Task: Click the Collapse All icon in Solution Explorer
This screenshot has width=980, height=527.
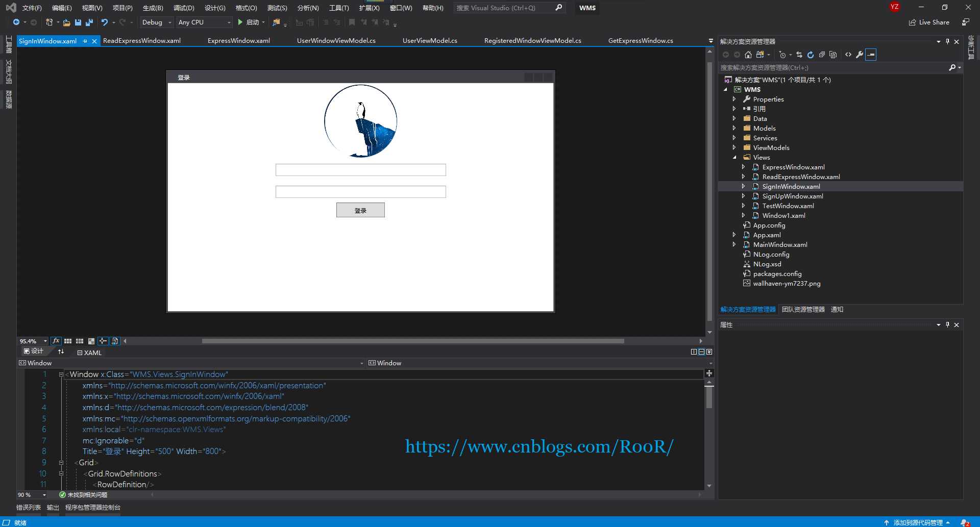Action: click(x=822, y=55)
